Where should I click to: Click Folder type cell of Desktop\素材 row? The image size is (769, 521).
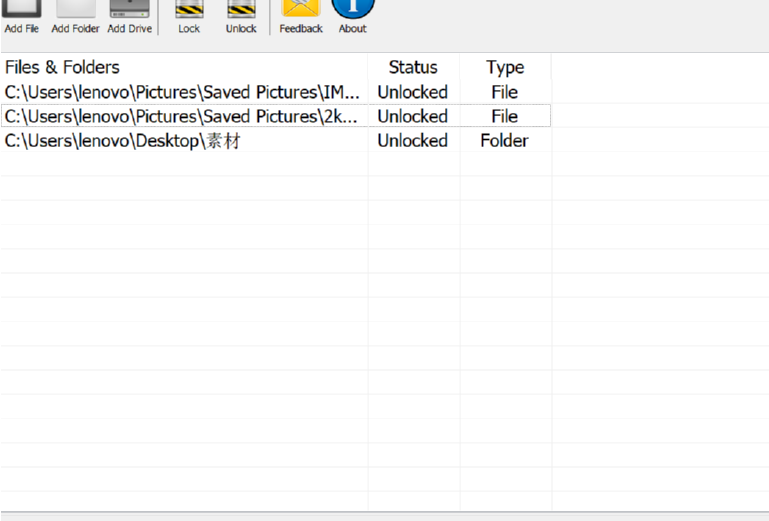505,141
